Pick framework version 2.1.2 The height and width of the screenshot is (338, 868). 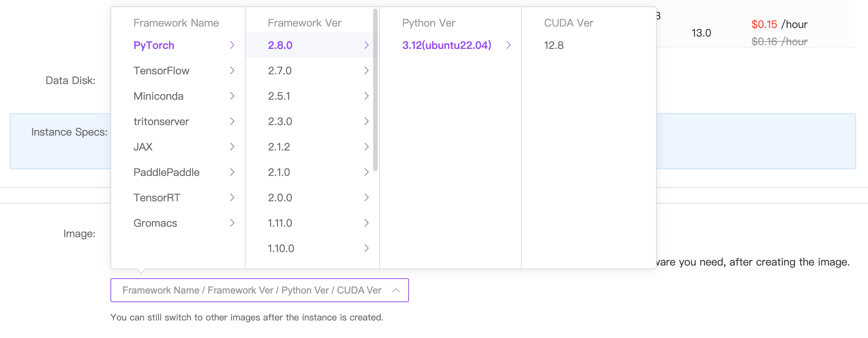click(279, 147)
